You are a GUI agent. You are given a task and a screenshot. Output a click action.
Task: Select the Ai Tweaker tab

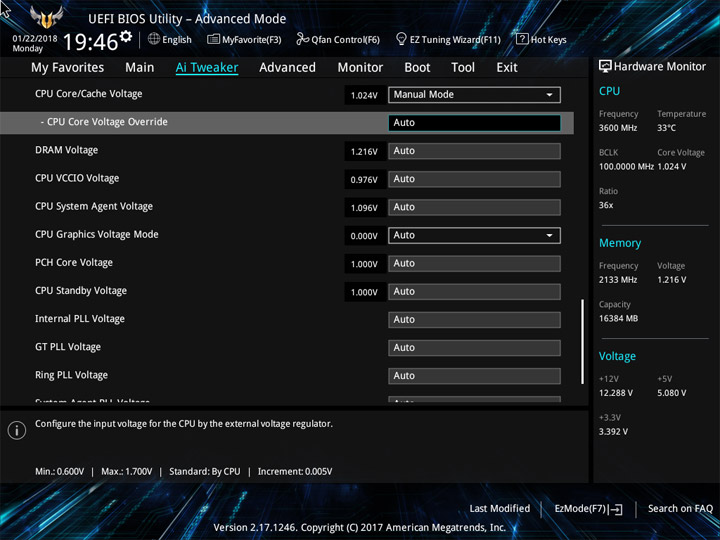point(207,68)
